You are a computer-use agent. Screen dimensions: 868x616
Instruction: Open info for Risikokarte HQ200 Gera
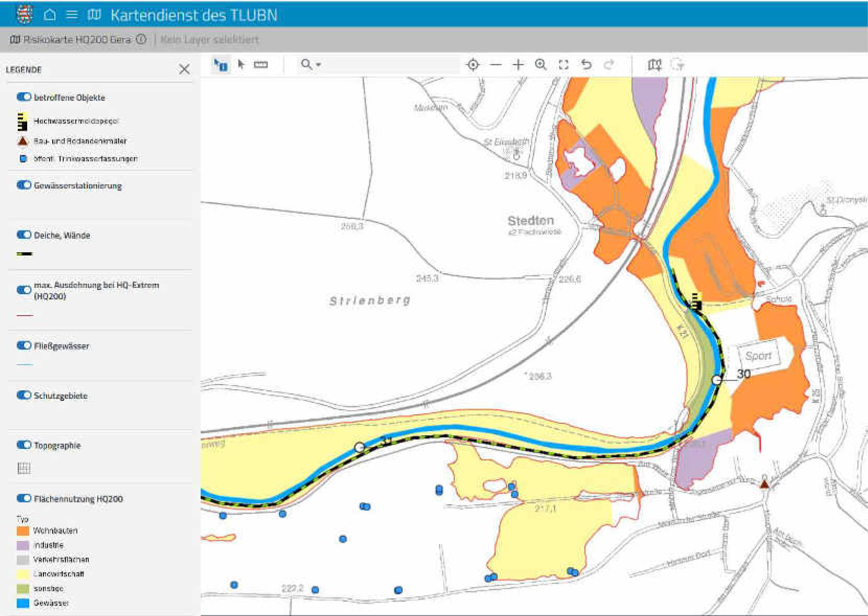pos(141,39)
